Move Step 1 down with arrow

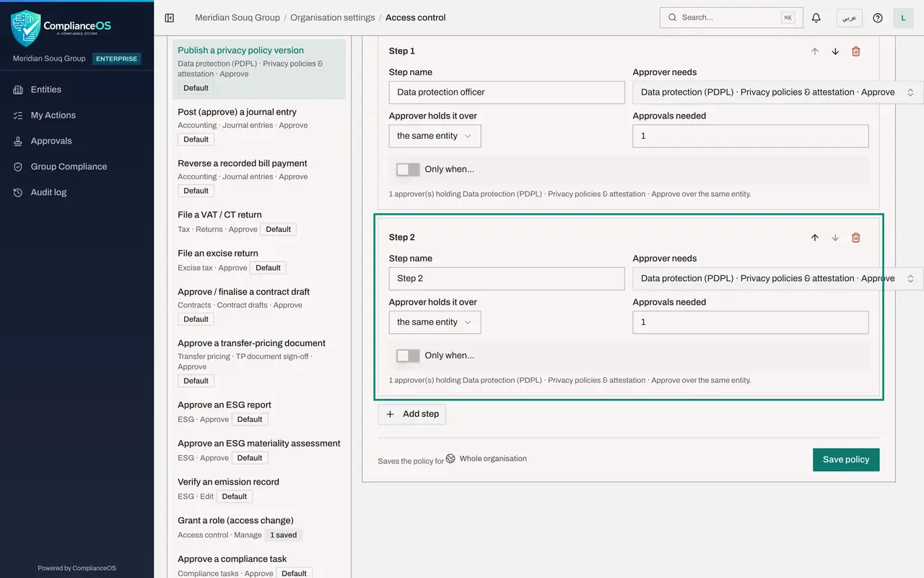pyautogui.click(x=835, y=51)
